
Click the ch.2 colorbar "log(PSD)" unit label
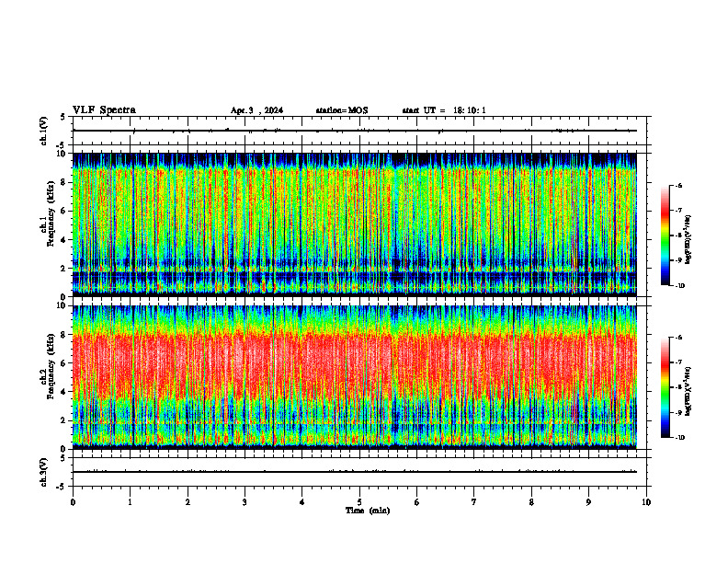688,392
